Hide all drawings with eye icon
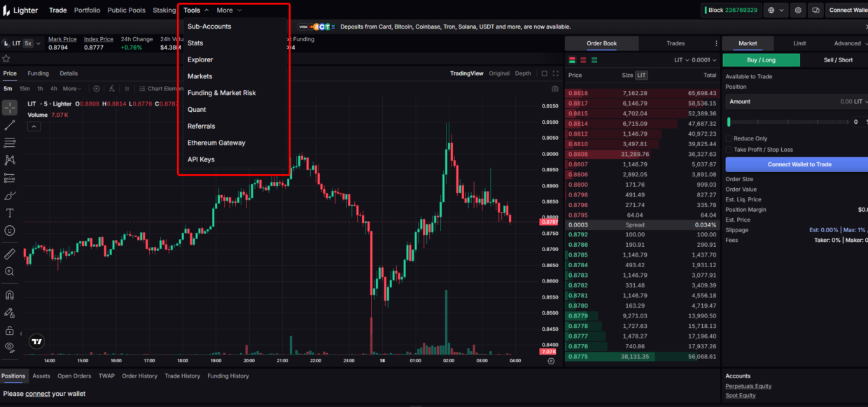This screenshot has height=407, width=868. [10, 347]
